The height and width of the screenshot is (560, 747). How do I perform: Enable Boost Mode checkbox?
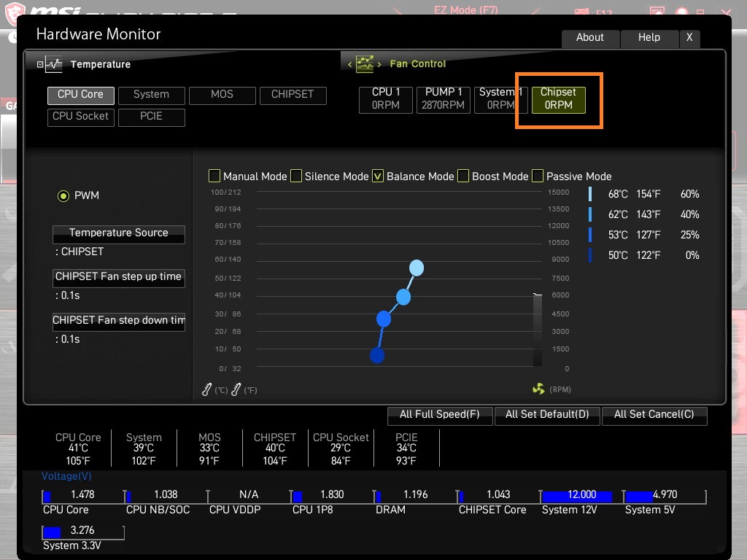(x=463, y=176)
